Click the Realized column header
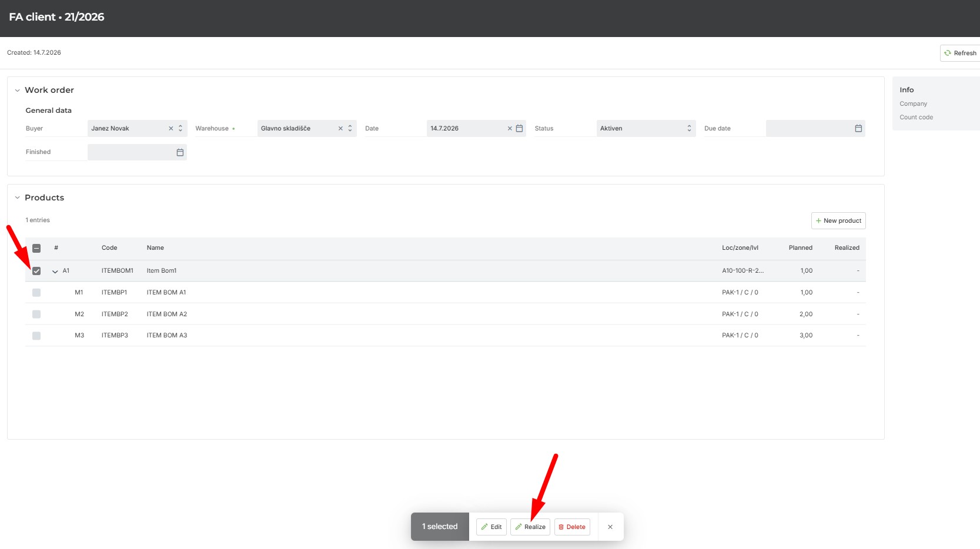Viewport: 980px width, 549px height. tap(847, 248)
